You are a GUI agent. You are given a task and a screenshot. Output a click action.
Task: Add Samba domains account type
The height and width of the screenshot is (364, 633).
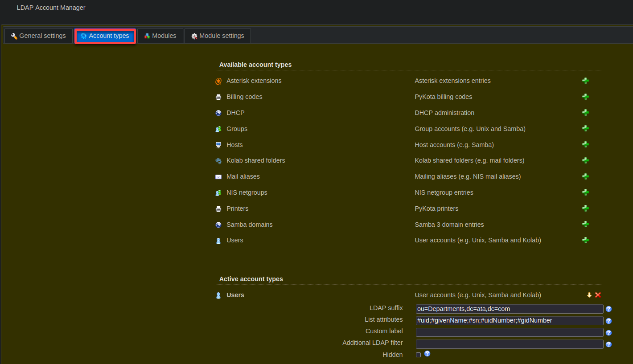tap(585, 224)
